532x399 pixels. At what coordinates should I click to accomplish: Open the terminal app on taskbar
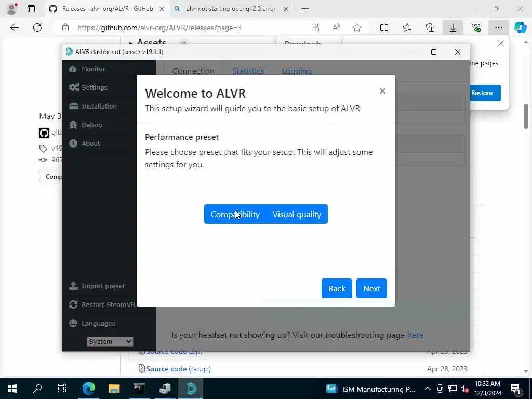(x=139, y=389)
